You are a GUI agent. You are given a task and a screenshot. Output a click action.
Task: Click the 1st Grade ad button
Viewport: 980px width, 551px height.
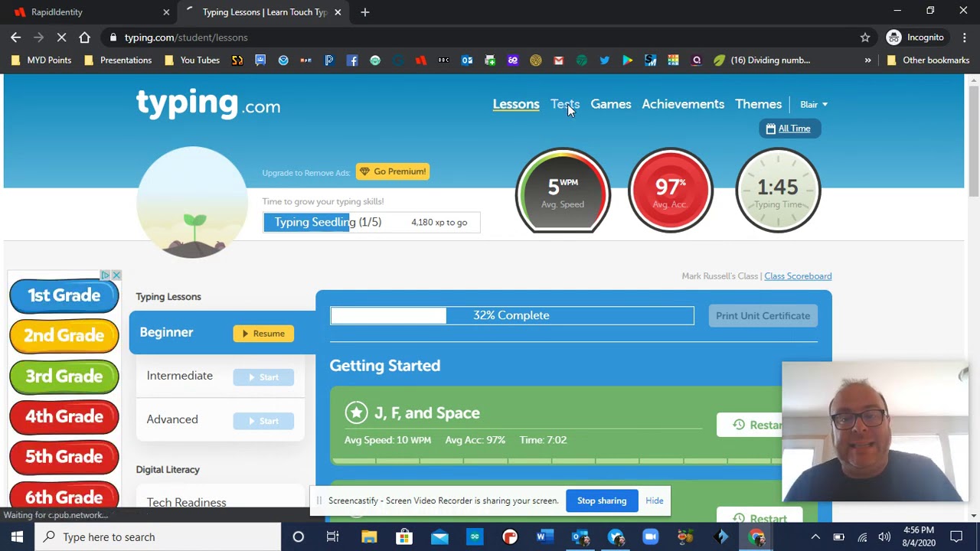point(64,296)
